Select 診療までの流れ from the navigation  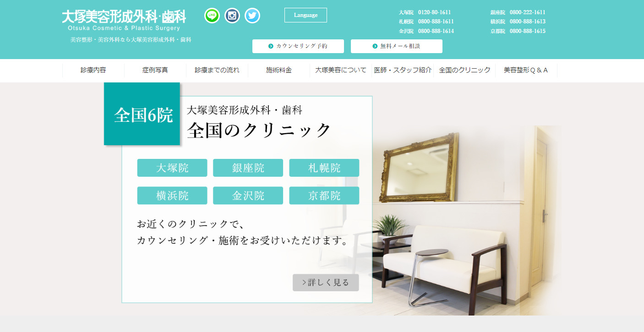click(217, 70)
